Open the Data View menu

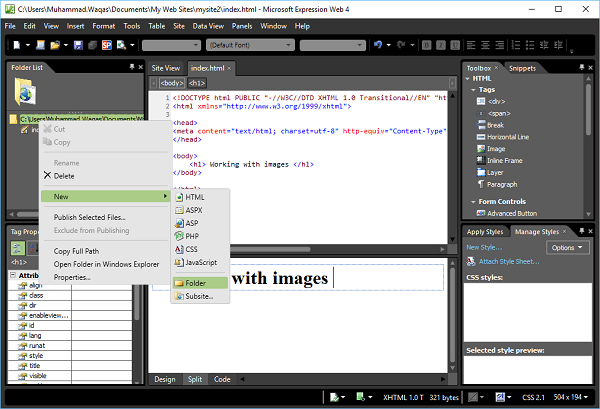click(x=208, y=26)
